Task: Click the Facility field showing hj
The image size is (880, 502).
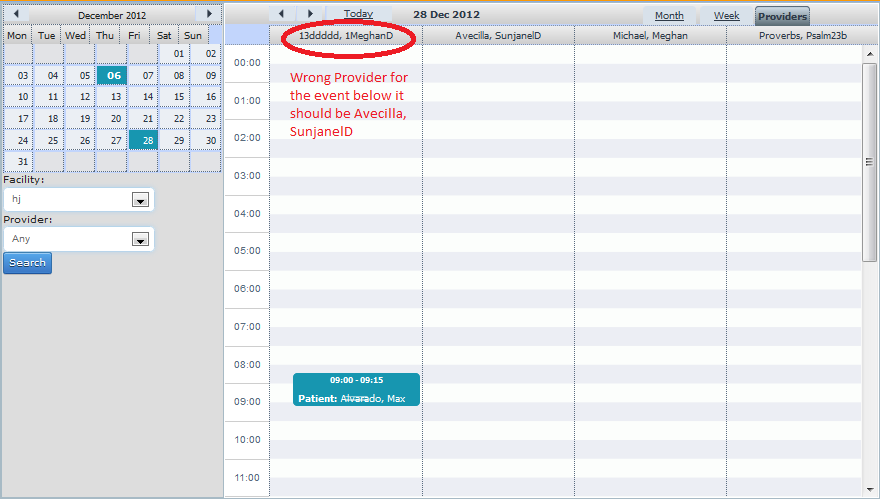Action: (x=79, y=199)
